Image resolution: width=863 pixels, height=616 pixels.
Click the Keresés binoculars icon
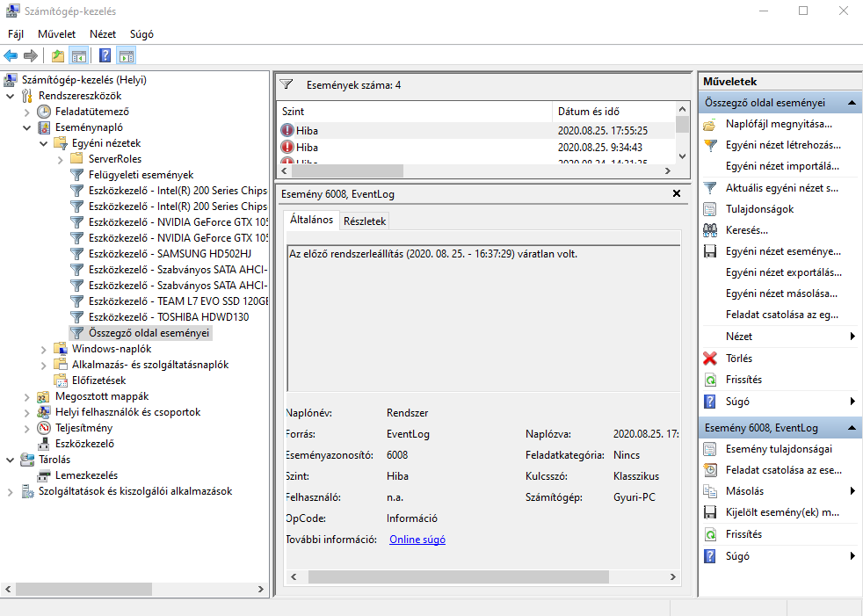710,230
